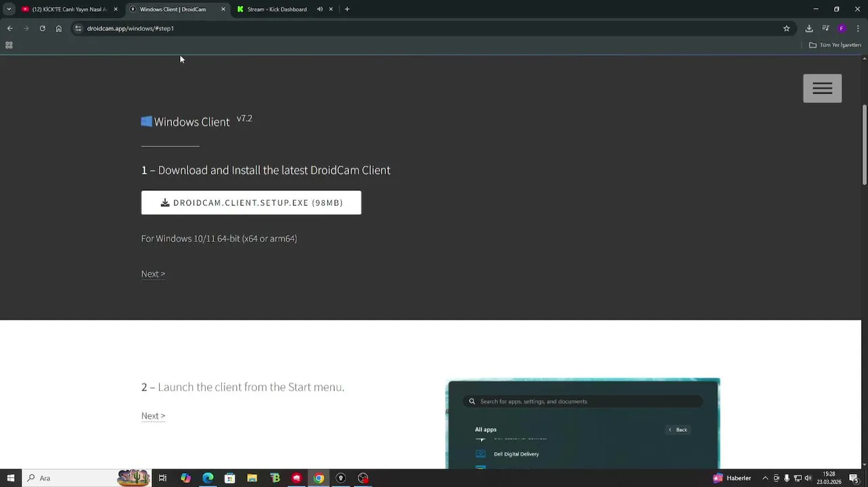This screenshot has width=868, height=487.
Task: Open the media controls icon in toolbar
Action: [x=825, y=28]
